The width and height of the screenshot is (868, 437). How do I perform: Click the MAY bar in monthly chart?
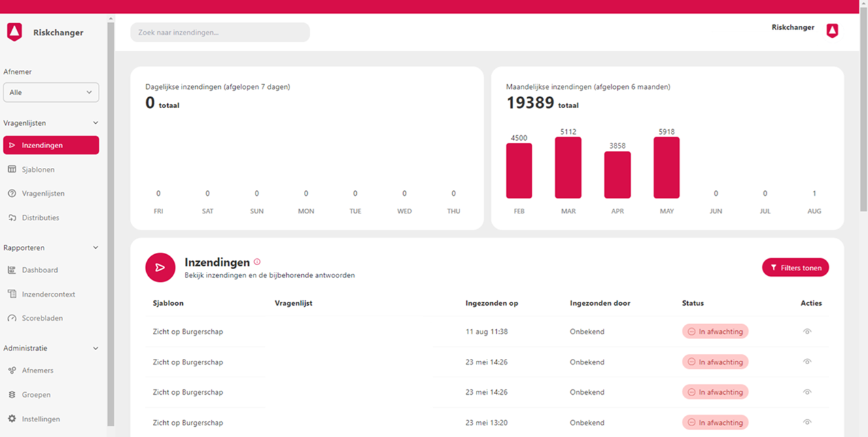tap(667, 168)
